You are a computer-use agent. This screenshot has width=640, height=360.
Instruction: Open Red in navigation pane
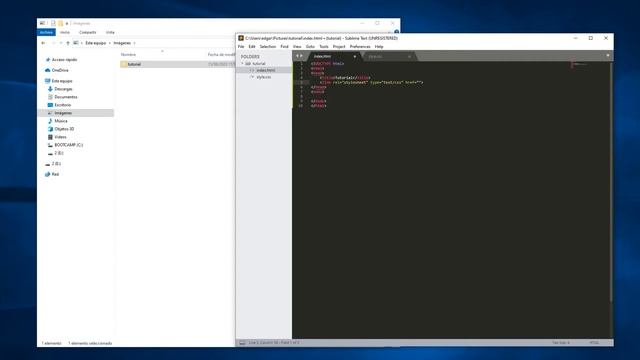point(55,174)
